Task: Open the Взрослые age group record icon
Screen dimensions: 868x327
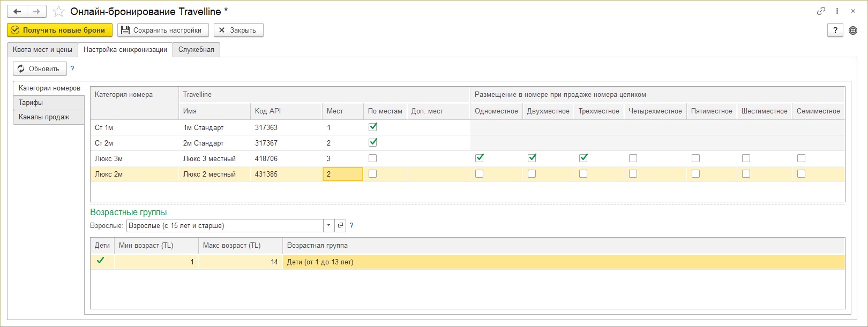Action: [340, 225]
